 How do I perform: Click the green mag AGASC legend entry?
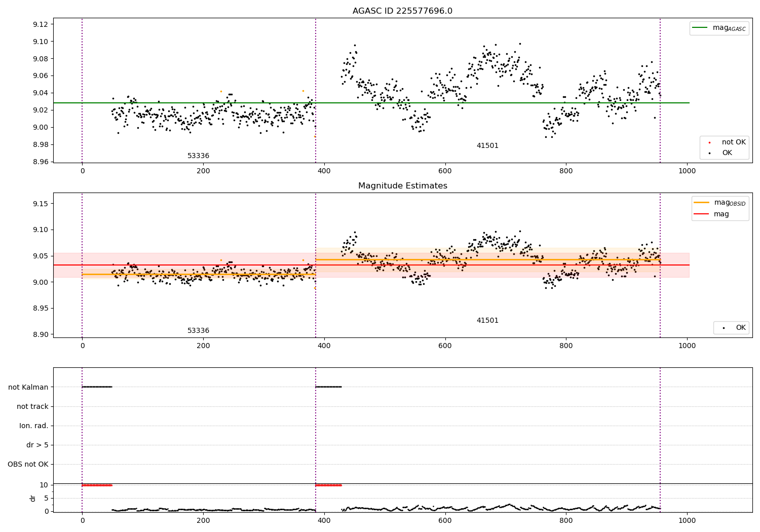click(x=719, y=28)
